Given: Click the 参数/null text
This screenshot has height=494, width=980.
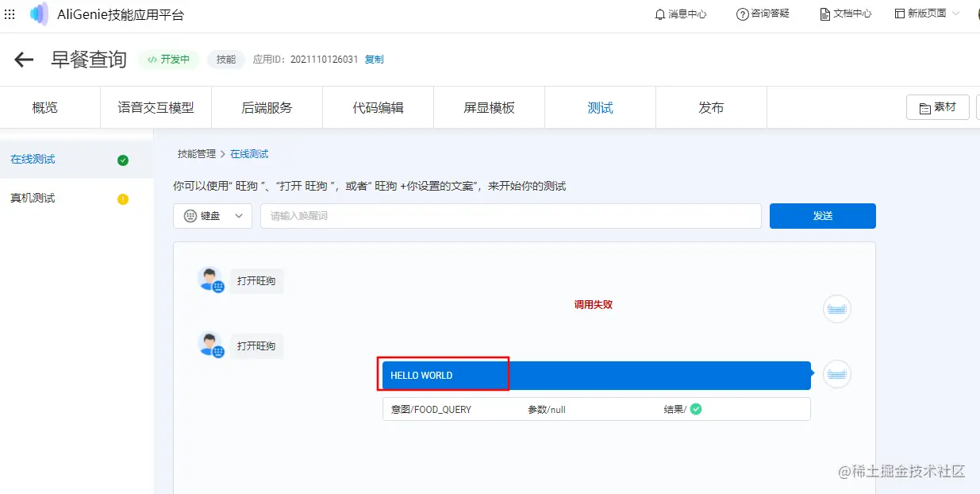Looking at the screenshot, I should (x=547, y=410).
